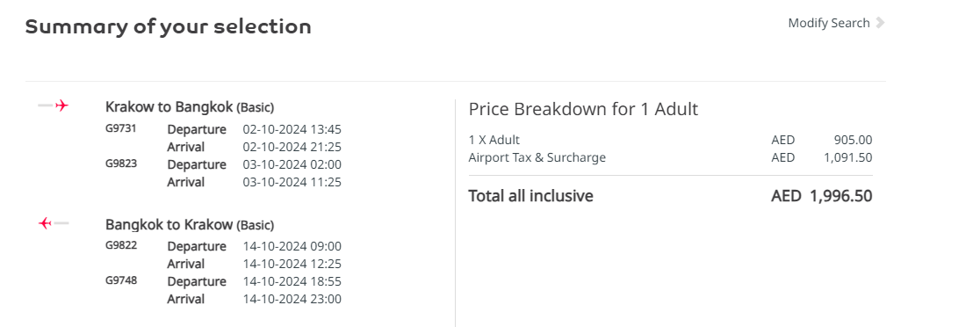This screenshot has height=327, width=980.
Task: Click arrival time 14-10-2024 23:00
Action: pos(292,299)
